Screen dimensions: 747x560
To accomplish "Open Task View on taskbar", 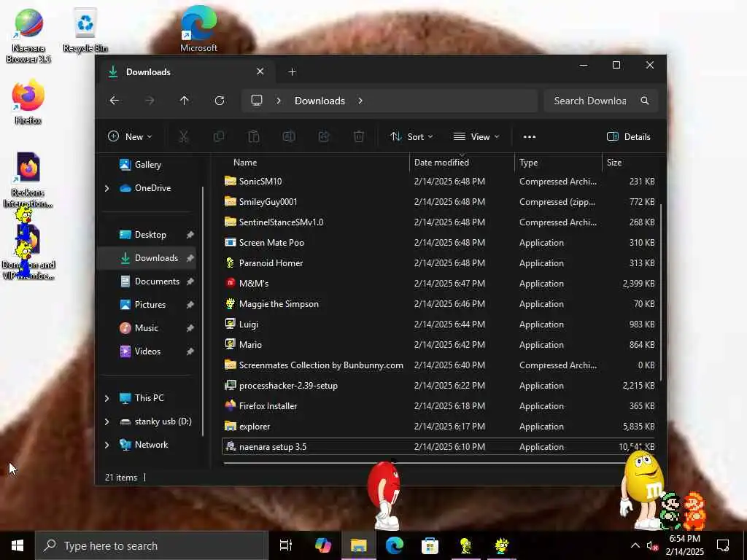I will (x=286, y=545).
